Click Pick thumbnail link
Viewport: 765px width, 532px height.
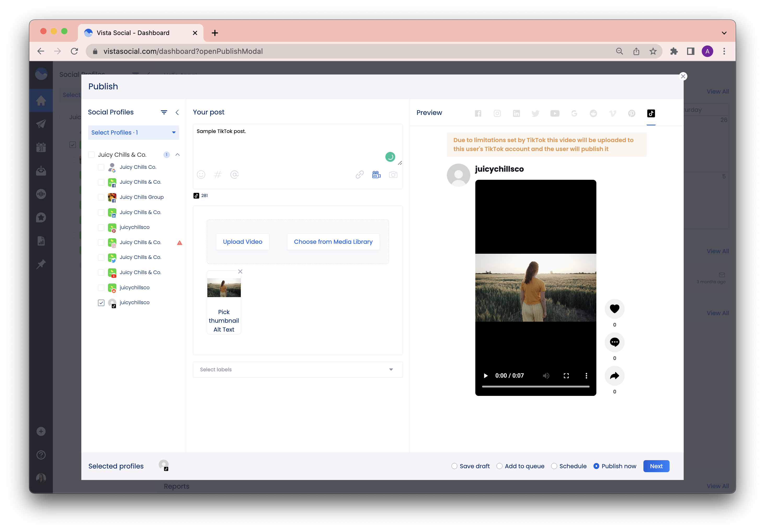click(224, 316)
